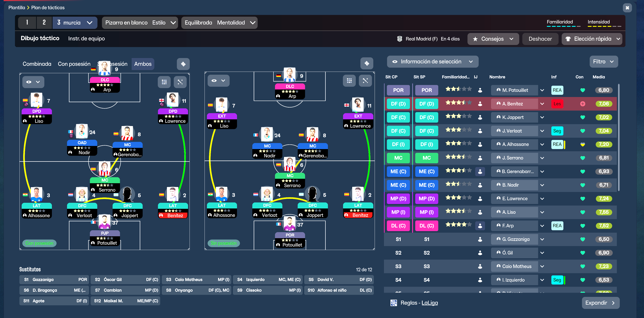Open the Equilibrada Mentalidad dropdown
Image resolution: width=644 pixels, height=318 pixels.
pos(219,23)
